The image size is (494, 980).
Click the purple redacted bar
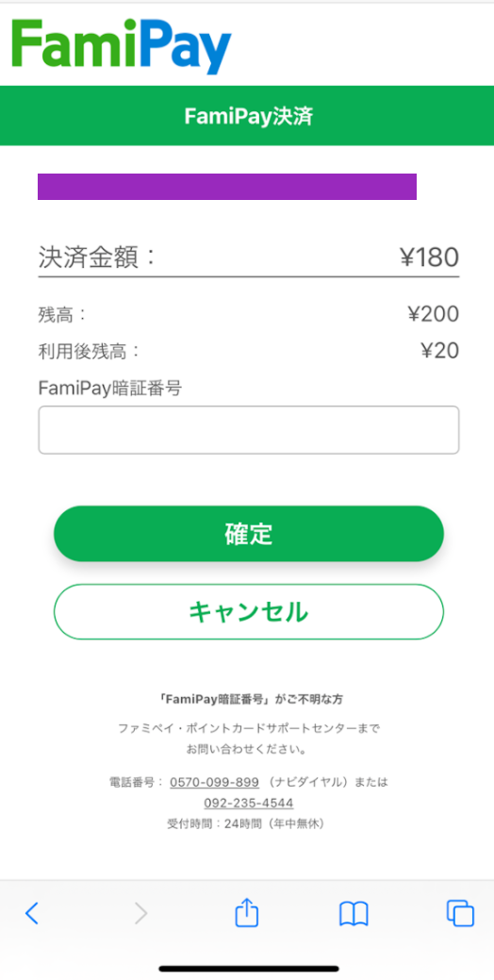226,187
